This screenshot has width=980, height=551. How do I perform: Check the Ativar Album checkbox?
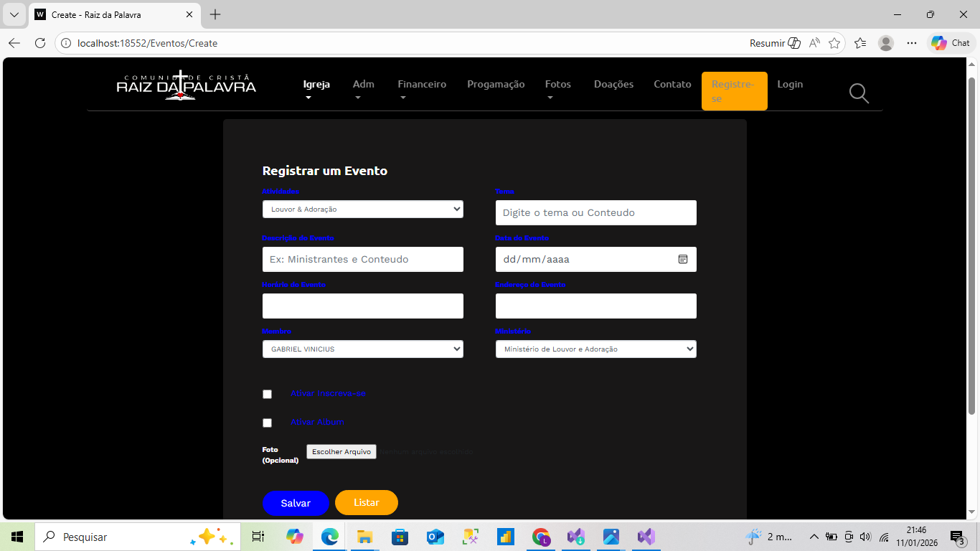point(268,423)
